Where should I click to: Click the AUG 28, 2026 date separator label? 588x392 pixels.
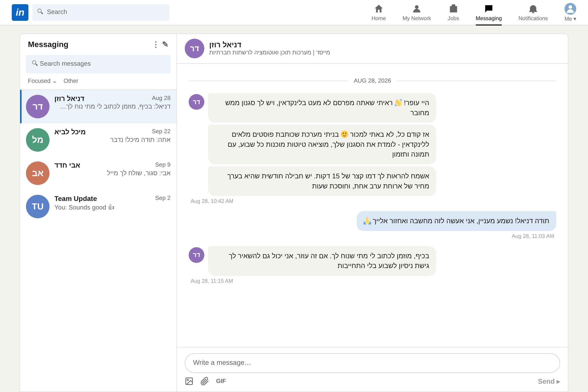pos(372,81)
